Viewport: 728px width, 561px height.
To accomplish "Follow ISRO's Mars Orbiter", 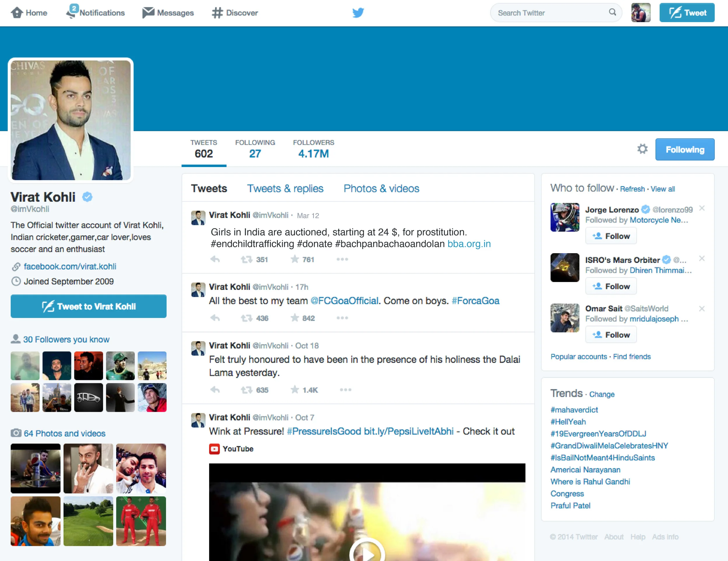I will click(611, 286).
